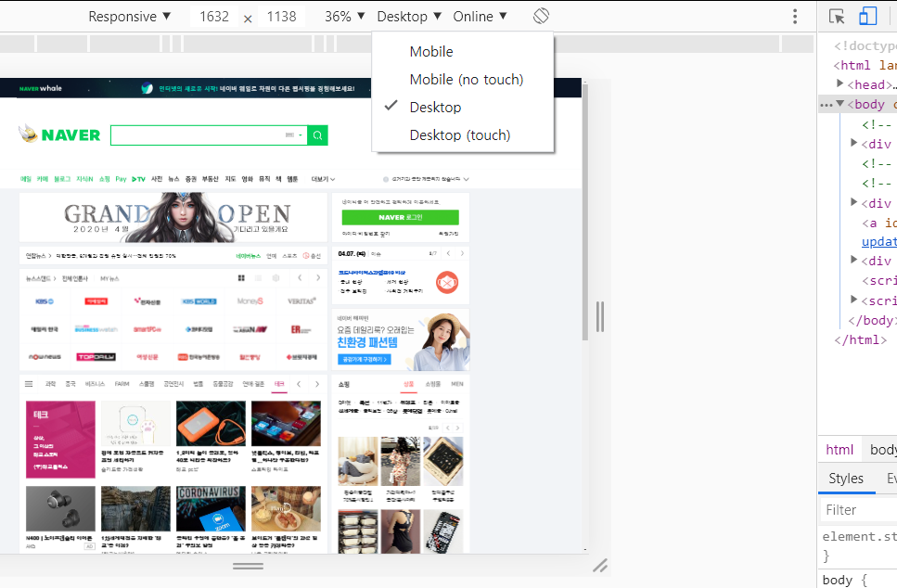
Task: Click the right-edge viewport resize handle
Action: tap(599, 316)
